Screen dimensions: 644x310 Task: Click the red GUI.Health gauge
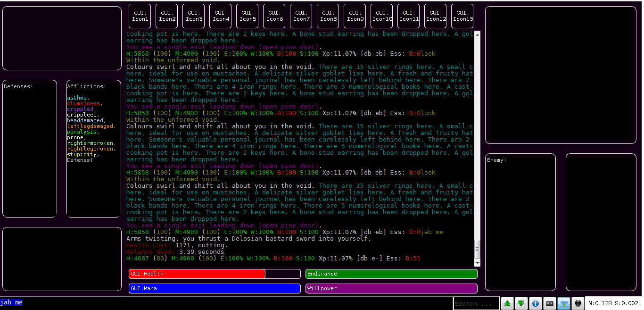[x=215, y=274]
